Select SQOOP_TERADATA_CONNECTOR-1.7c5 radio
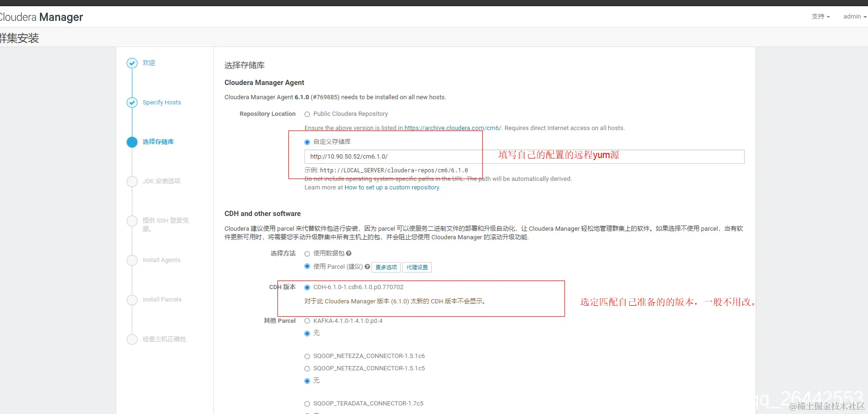The height and width of the screenshot is (414, 868). [307, 404]
